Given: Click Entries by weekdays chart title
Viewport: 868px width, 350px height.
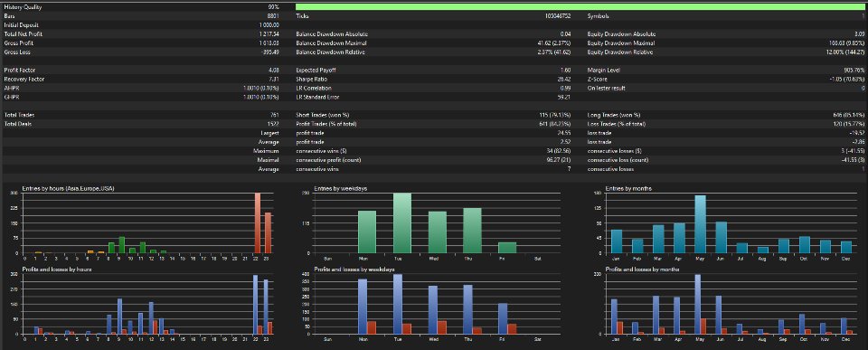Looking at the screenshot, I should click(x=341, y=188).
